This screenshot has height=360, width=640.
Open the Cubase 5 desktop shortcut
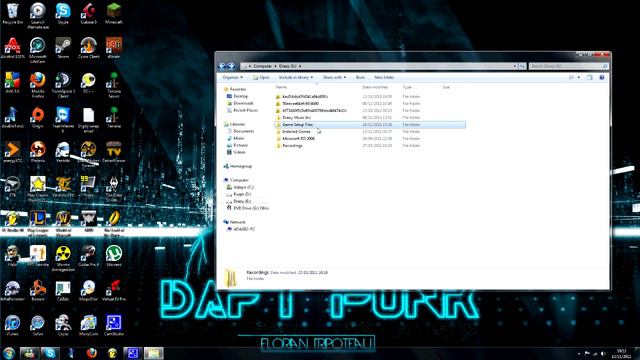pyautogui.click(x=88, y=13)
